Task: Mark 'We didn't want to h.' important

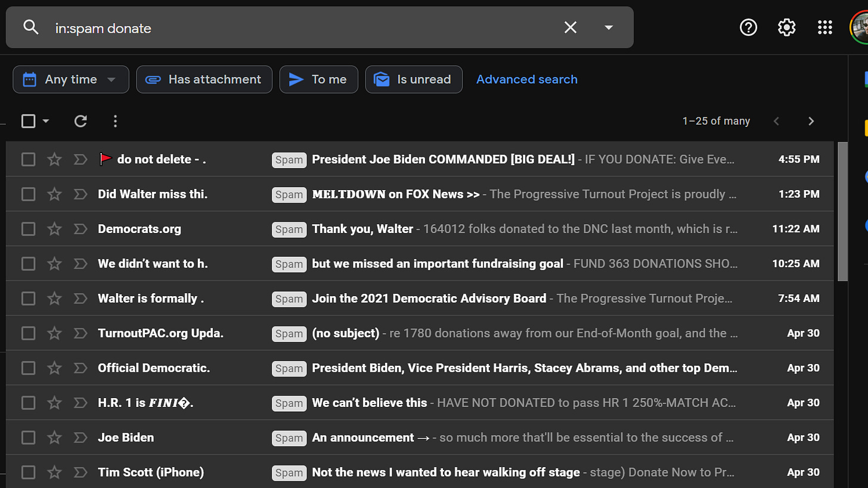Action: click(80, 263)
